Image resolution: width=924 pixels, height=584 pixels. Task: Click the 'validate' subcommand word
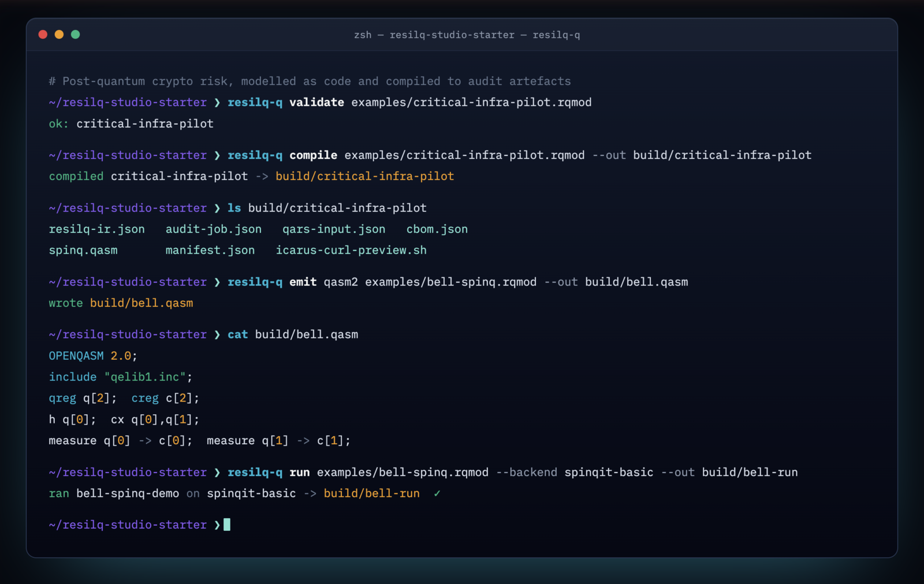316,102
